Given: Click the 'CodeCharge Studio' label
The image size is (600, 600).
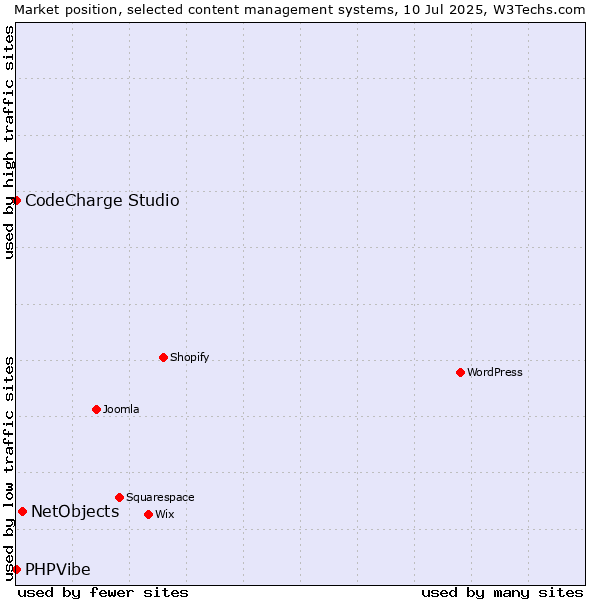Looking at the screenshot, I should pyautogui.click(x=102, y=201).
